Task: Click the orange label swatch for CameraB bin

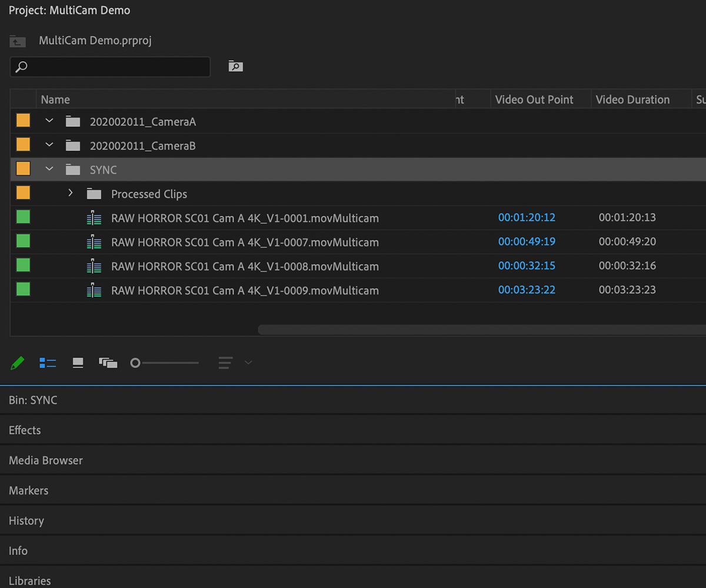Action: 22,144
